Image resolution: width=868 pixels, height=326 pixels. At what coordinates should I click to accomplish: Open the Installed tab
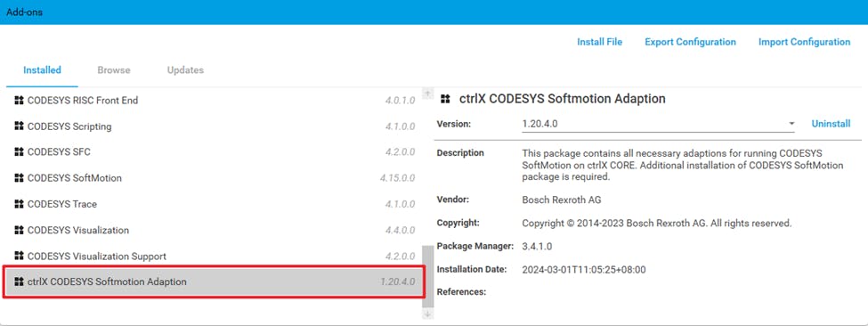pyautogui.click(x=42, y=70)
